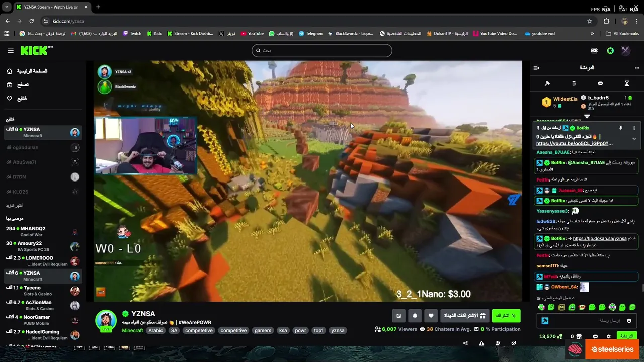This screenshot has height=362, width=644.
Task: Click browser reload button
Action: click(x=31, y=21)
